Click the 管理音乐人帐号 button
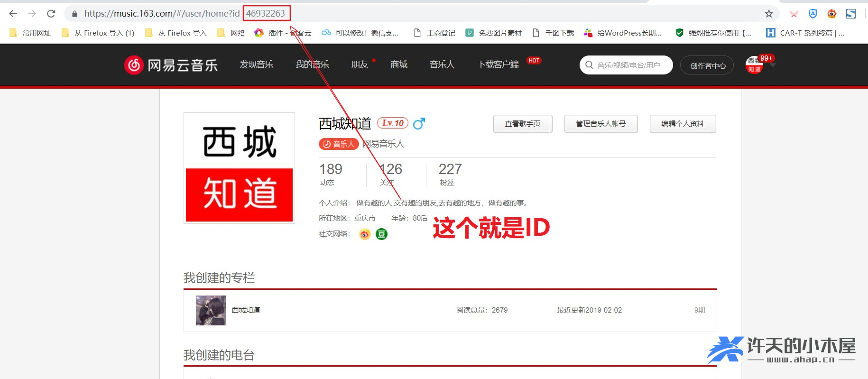Screen dimensions: 868x379 pyautogui.click(x=601, y=124)
